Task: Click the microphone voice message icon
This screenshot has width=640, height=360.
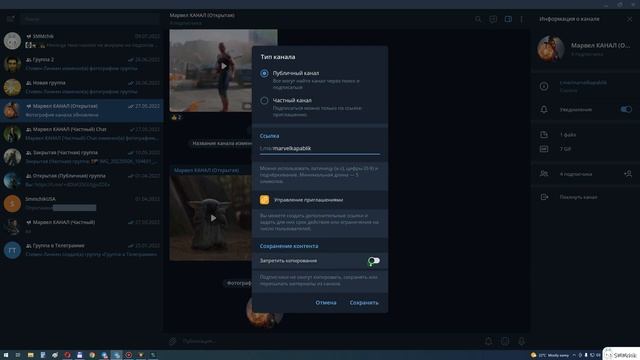Action: pyautogui.click(x=522, y=341)
